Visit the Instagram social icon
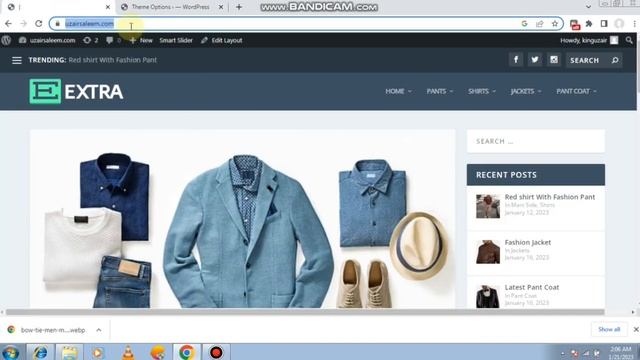Screen dimensions: 640x360 click(x=554, y=60)
